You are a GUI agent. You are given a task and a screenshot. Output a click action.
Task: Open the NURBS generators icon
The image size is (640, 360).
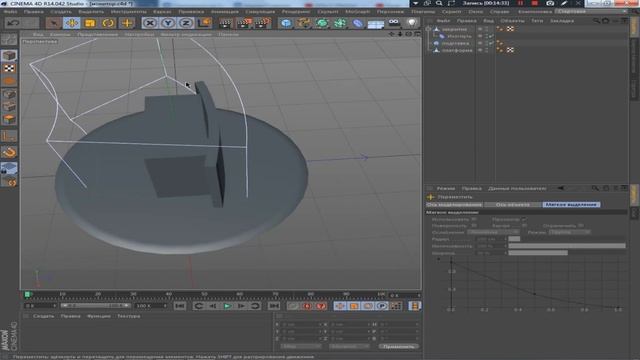[x=322, y=23]
